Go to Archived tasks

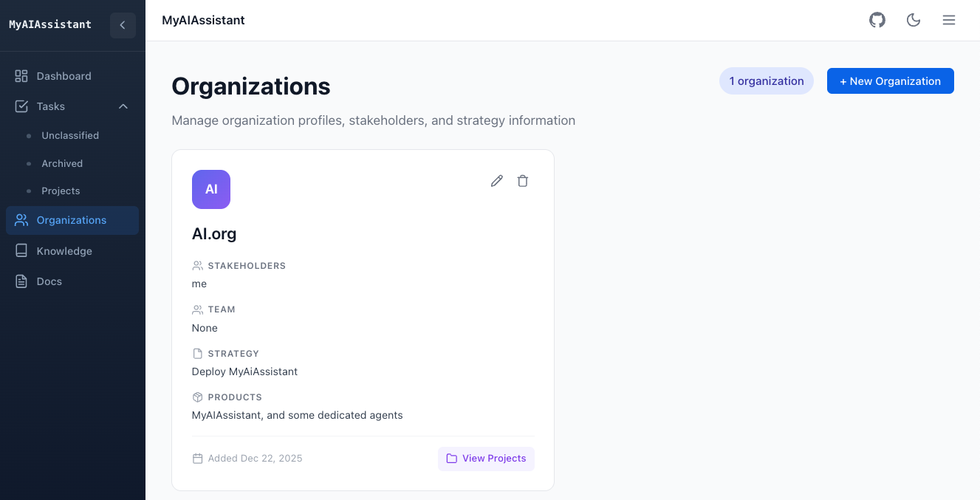click(x=62, y=164)
